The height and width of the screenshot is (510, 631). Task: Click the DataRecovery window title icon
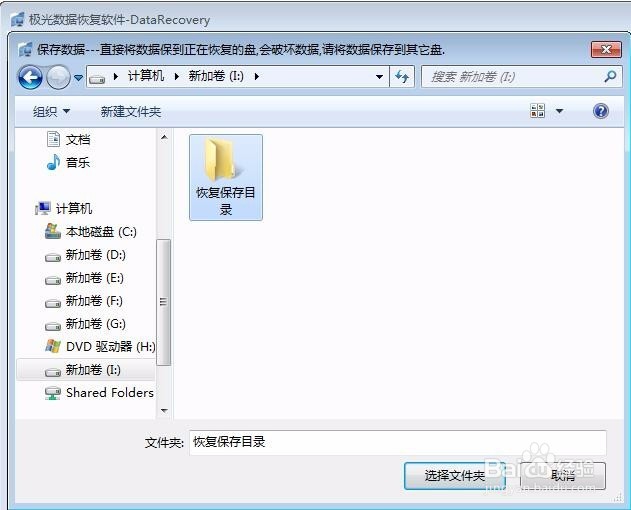click(x=17, y=20)
